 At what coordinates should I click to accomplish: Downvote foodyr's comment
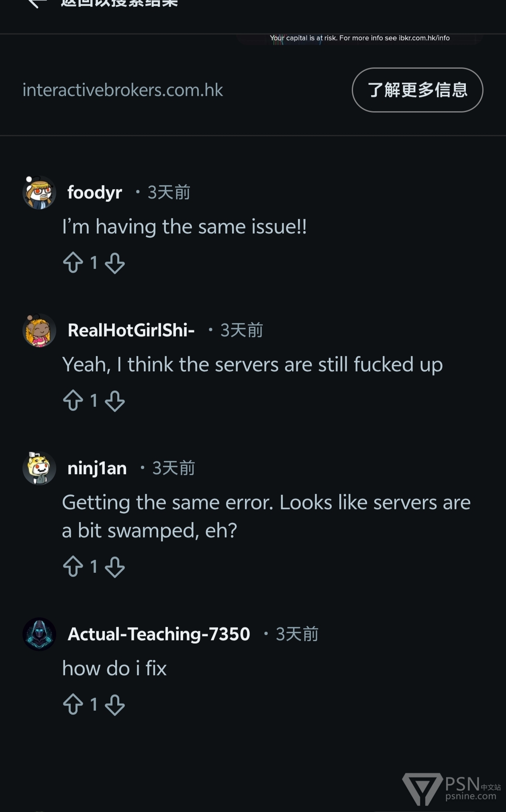(x=115, y=263)
